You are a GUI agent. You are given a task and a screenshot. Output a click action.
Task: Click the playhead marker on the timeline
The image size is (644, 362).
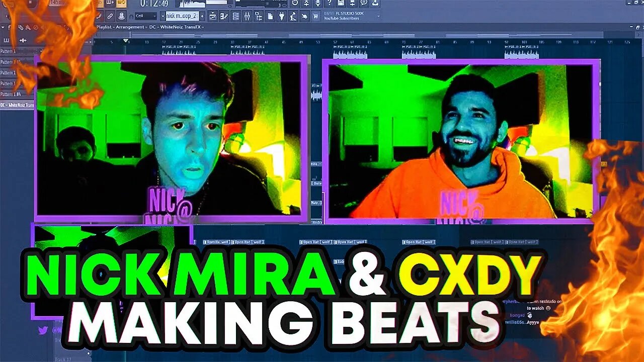(x=126, y=41)
